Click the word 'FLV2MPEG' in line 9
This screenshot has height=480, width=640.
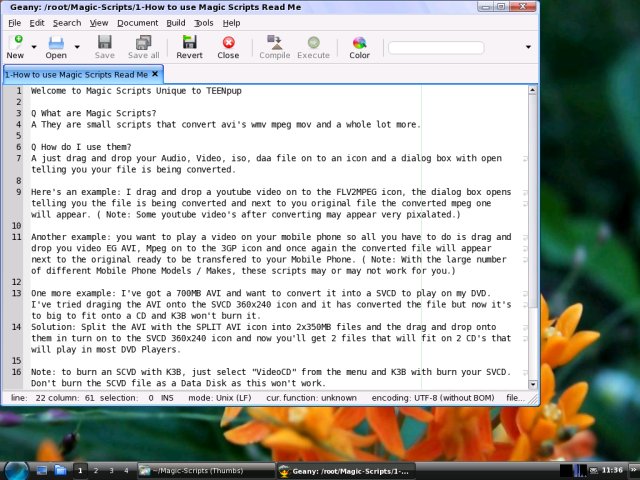[x=356, y=192]
